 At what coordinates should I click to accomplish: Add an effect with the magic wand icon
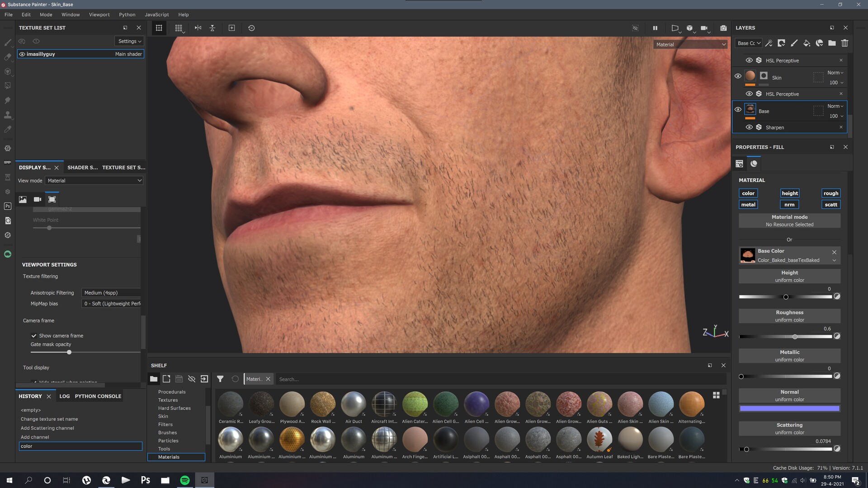769,43
